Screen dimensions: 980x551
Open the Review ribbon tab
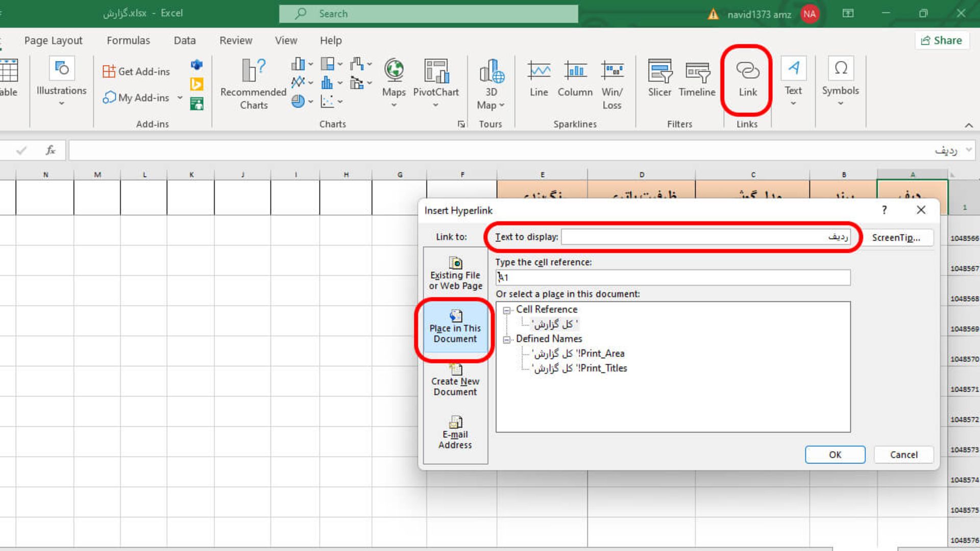[x=236, y=40]
